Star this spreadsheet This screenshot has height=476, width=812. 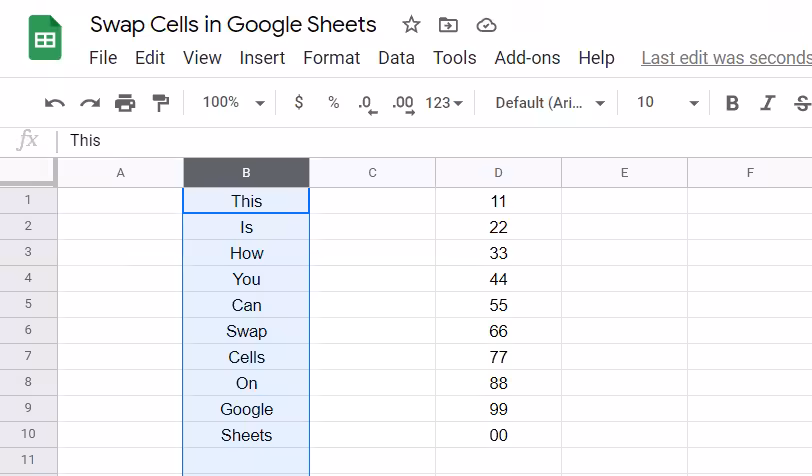tap(411, 24)
